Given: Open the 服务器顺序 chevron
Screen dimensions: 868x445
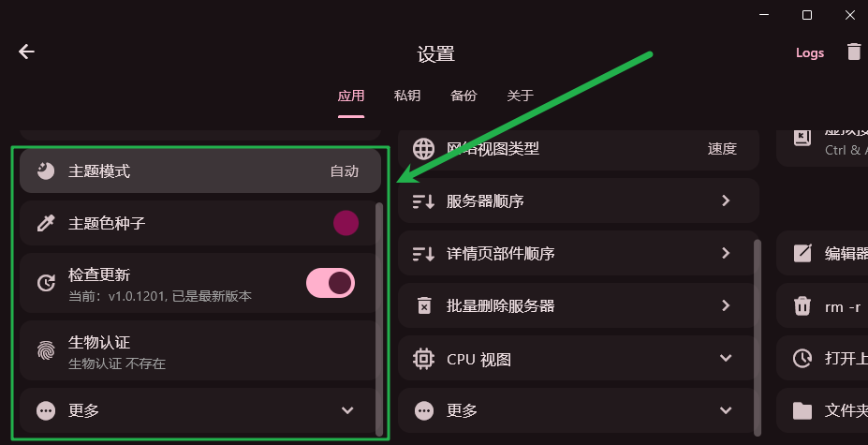Looking at the screenshot, I should pos(726,200).
